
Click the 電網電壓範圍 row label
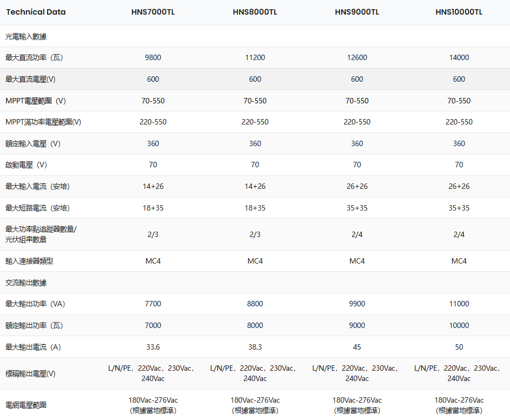click(x=26, y=405)
